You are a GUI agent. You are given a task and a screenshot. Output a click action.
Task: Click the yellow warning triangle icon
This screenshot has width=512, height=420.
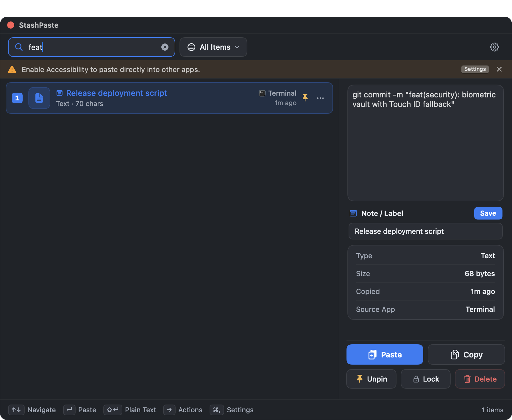coord(12,69)
